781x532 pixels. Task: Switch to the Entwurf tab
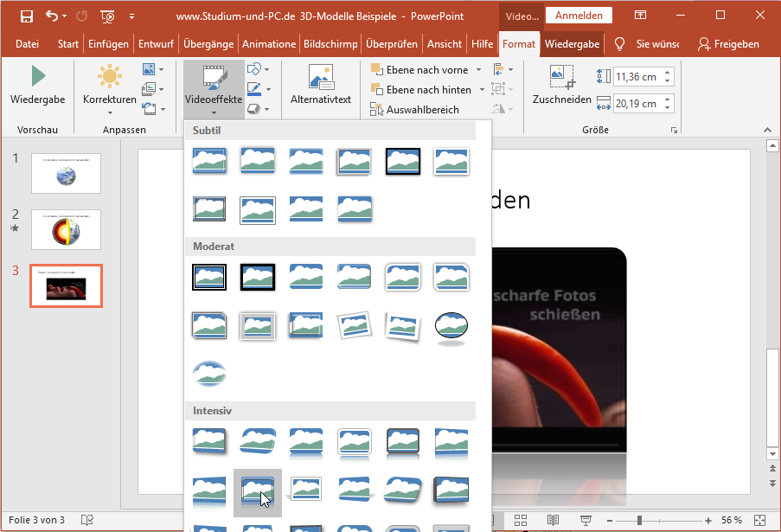click(156, 44)
